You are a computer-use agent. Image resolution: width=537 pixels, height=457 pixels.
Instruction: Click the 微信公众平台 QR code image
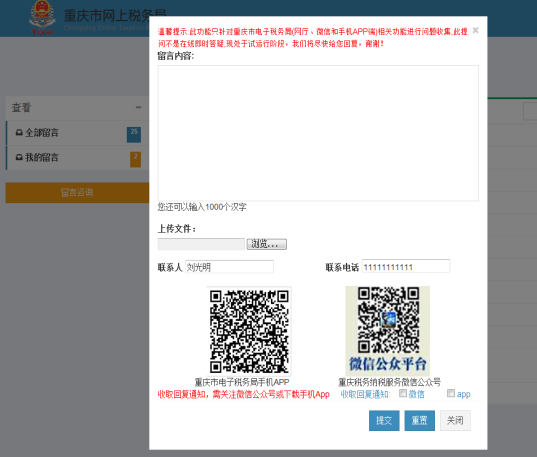click(387, 331)
